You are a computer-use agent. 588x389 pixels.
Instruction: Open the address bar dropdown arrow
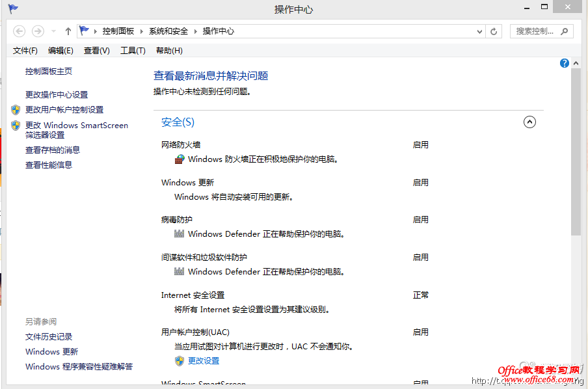click(479, 31)
